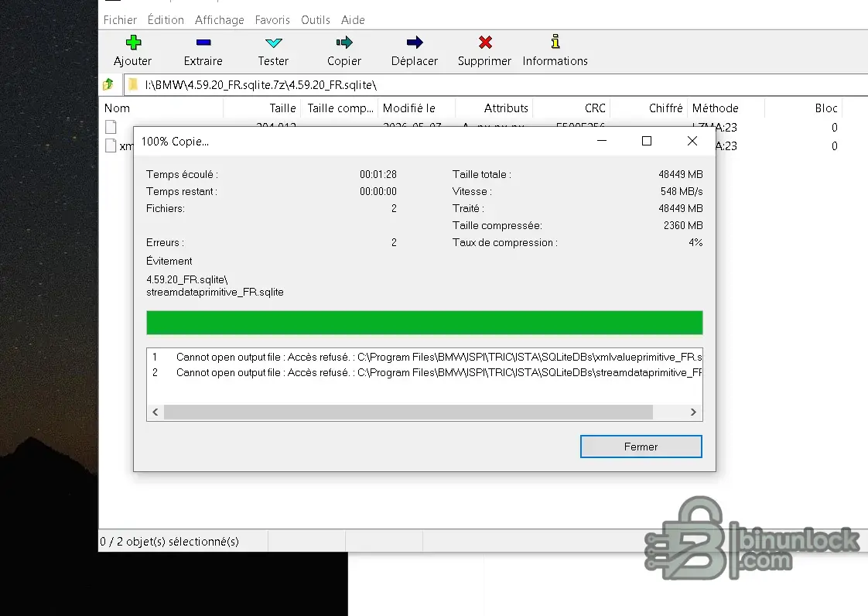The image size is (868, 616).
Task: Close the 100% Copie dialog
Action: pos(692,142)
